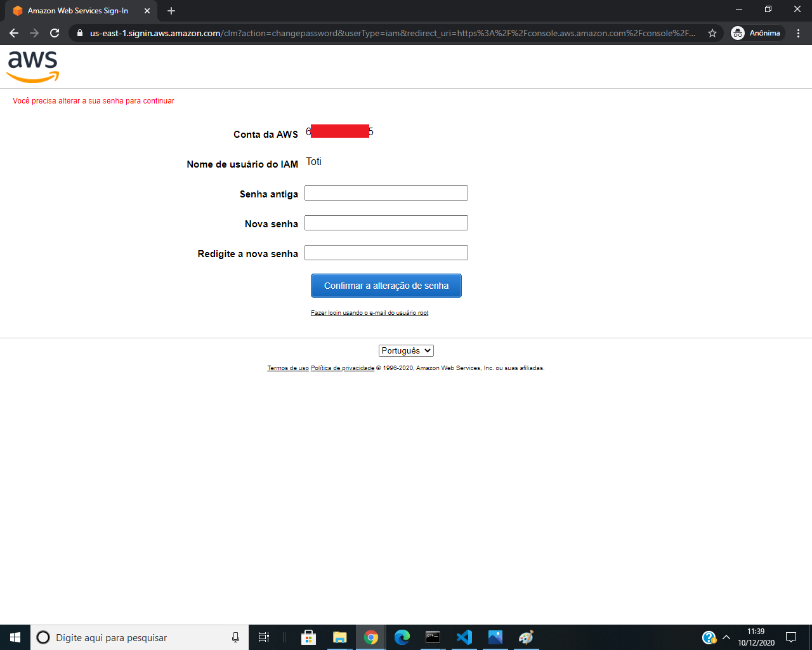812x650 pixels.
Task: Open a new tab with plus button
Action: 171,11
